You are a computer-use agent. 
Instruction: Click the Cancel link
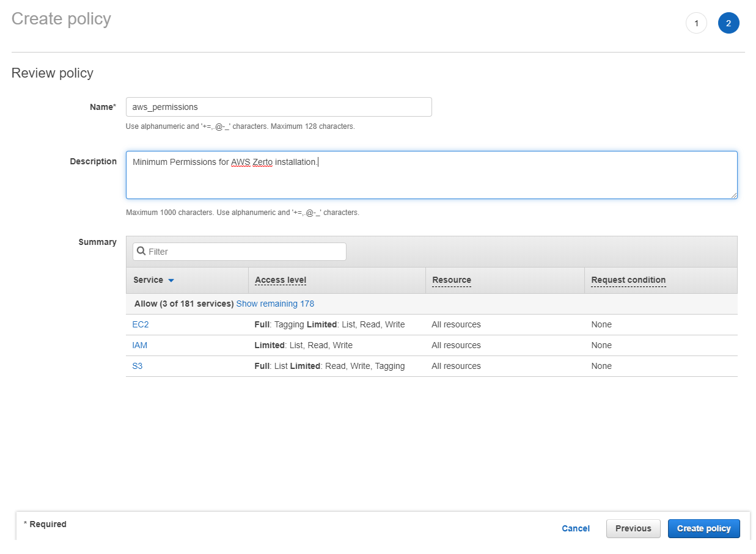coord(576,528)
